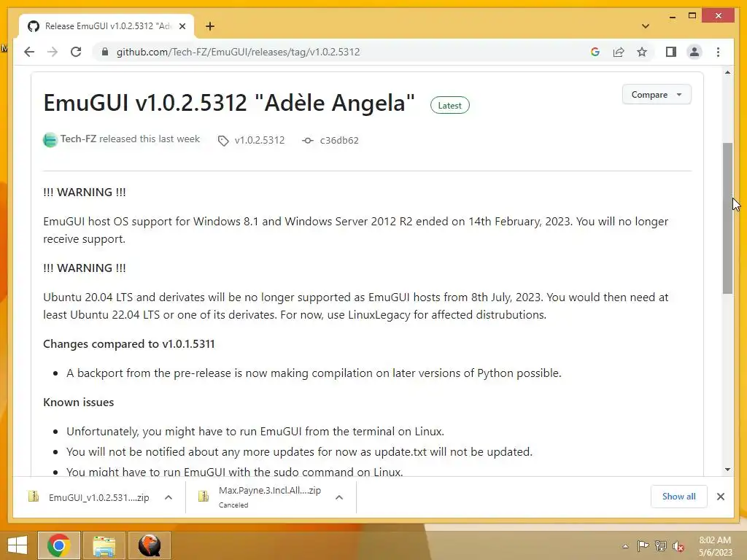Click Show all downloads

pyautogui.click(x=679, y=497)
